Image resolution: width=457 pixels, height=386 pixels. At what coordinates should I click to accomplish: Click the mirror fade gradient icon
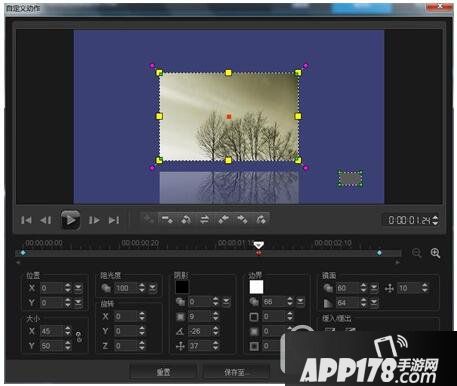328,303
